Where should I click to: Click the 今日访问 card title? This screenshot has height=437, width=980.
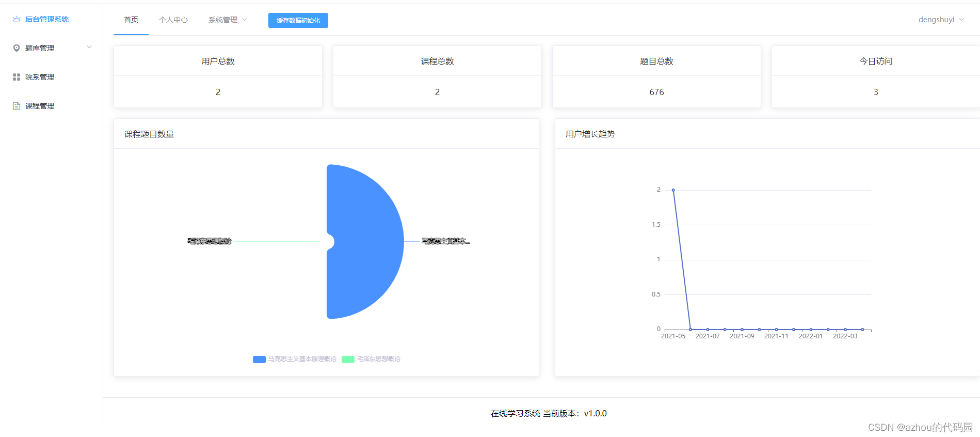click(876, 61)
